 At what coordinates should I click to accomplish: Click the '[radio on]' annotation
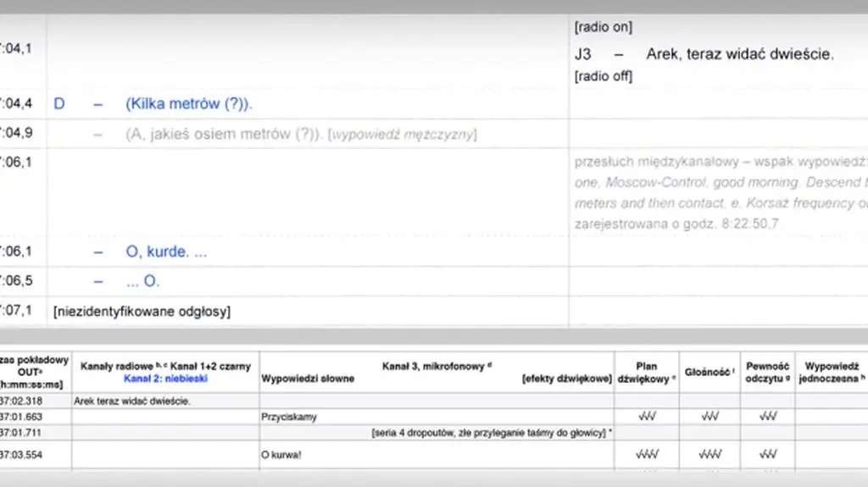pos(604,27)
